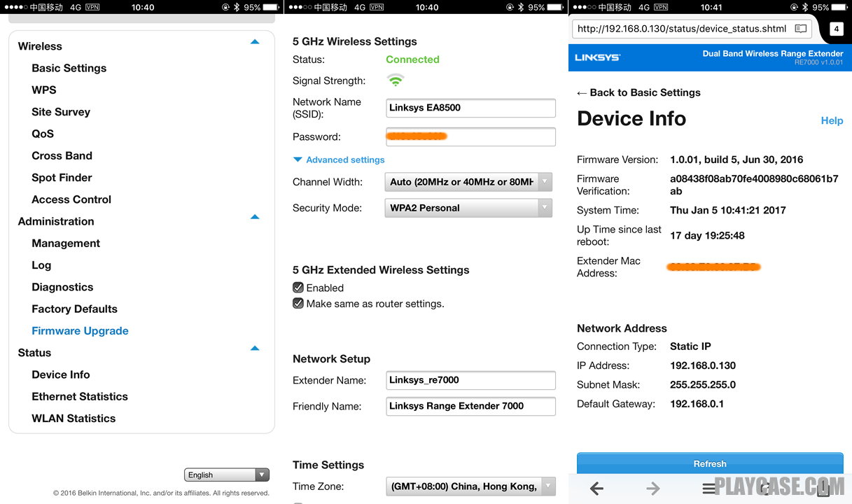Click the Linksys logo

[597, 57]
